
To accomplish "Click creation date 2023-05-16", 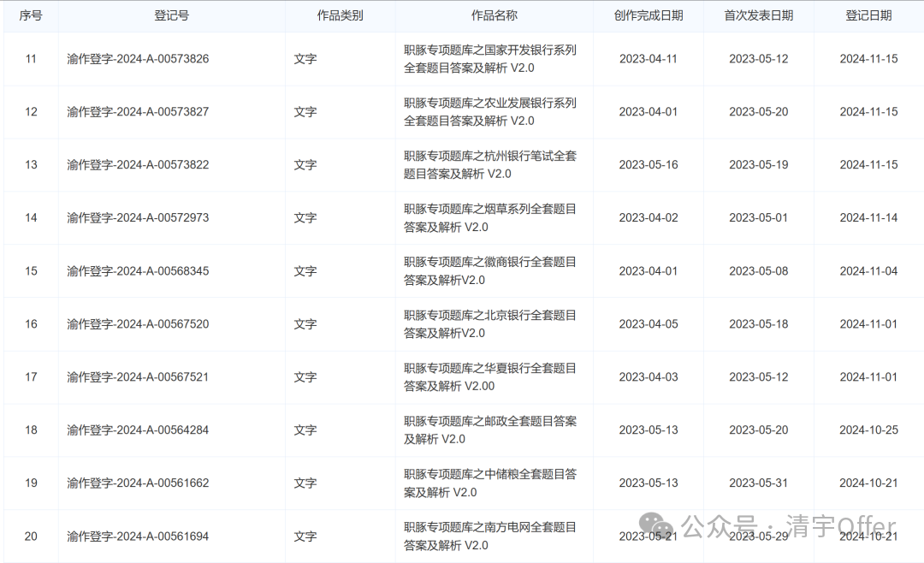I will click(x=649, y=165).
